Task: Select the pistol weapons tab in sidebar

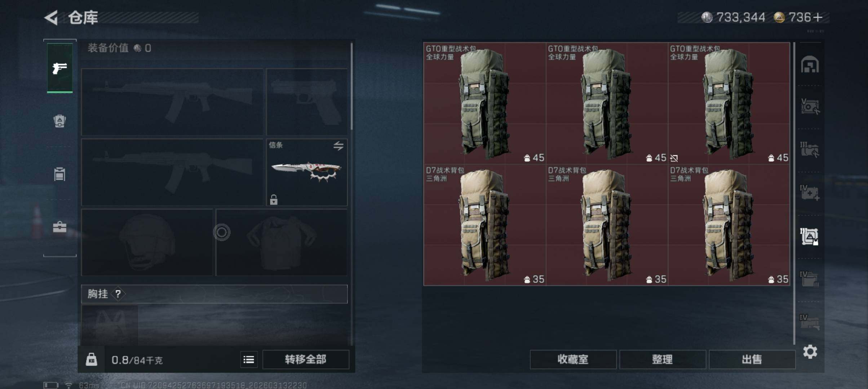Action: pyautogui.click(x=60, y=68)
